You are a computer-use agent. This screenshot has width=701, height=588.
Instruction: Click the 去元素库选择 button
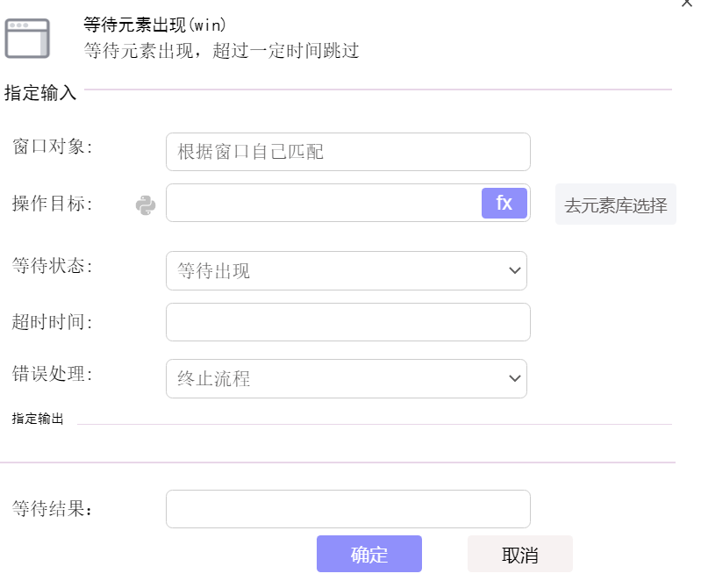click(616, 204)
